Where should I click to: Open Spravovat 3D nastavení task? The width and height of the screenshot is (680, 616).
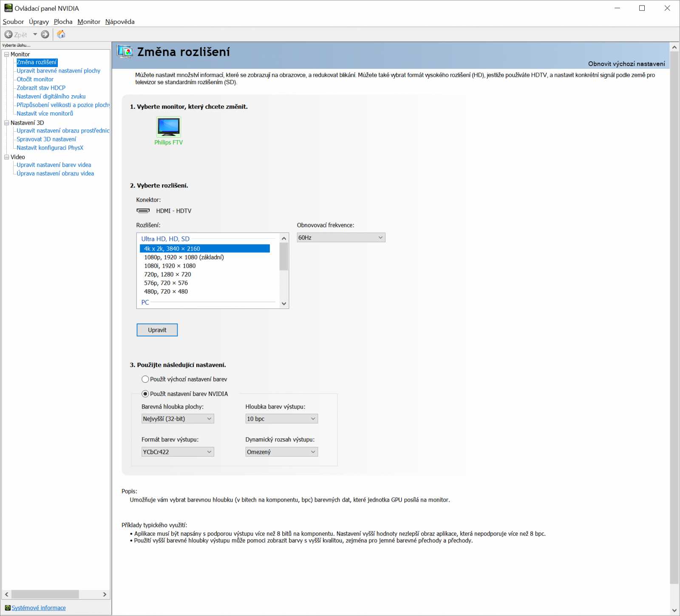coord(46,139)
